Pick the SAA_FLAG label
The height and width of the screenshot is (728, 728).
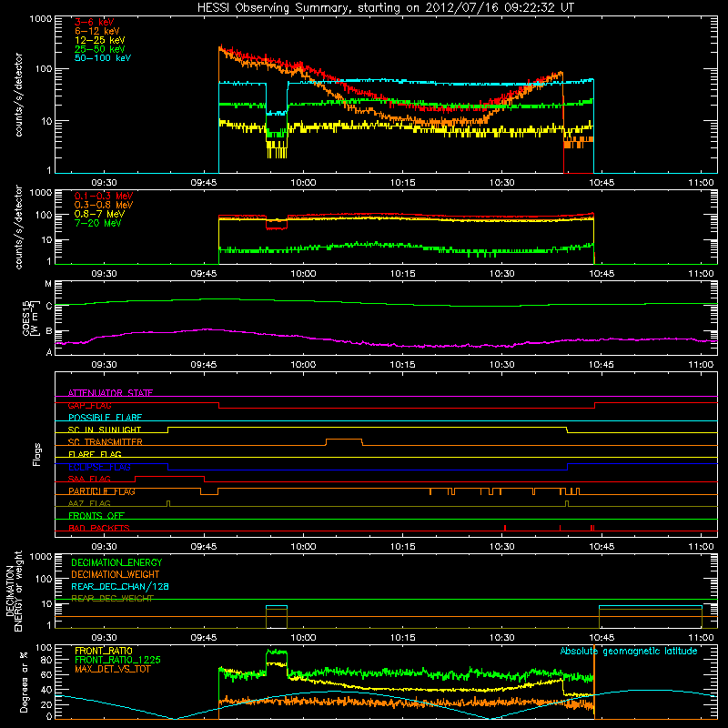pos(89,479)
